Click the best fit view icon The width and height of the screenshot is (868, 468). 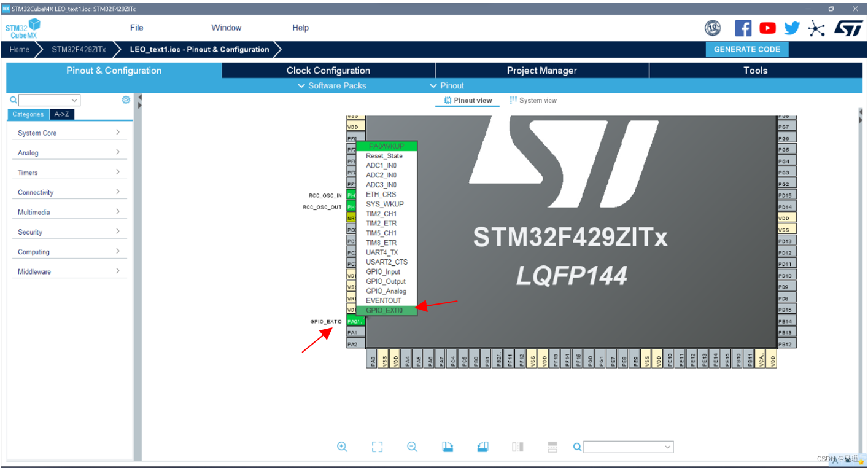pos(377,447)
